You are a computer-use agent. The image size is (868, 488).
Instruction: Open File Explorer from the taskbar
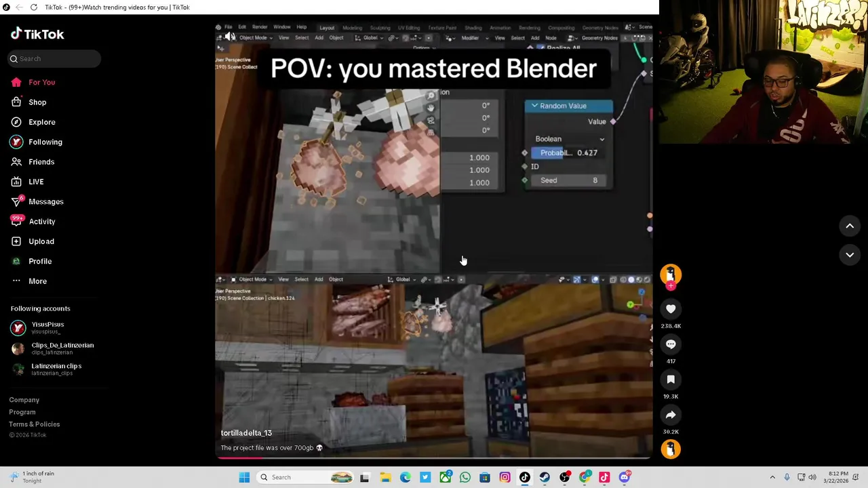tap(384, 477)
